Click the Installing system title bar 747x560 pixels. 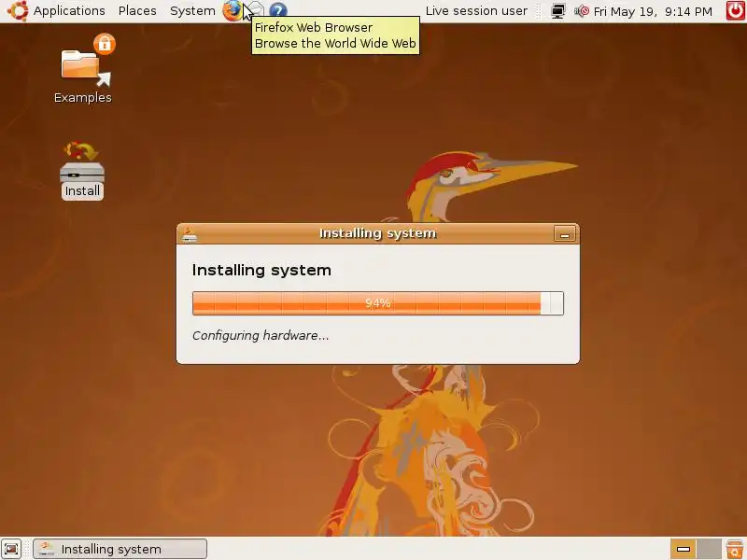pos(378,233)
